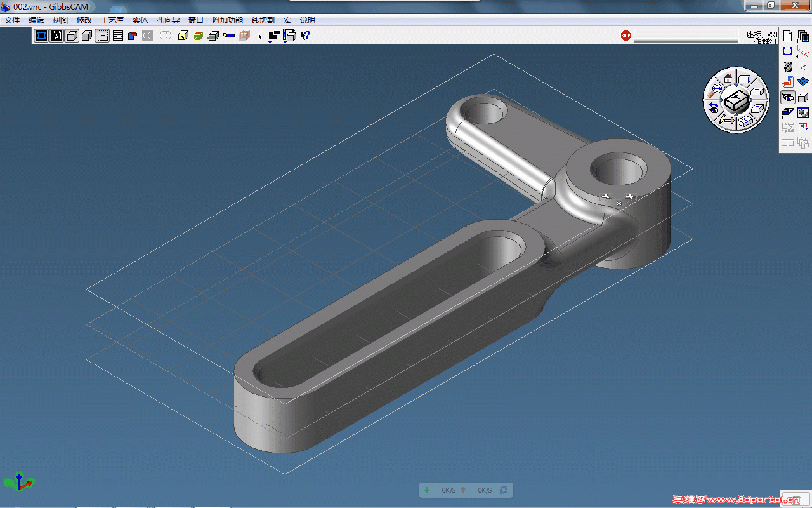Image resolution: width=812 pixels, height=508 pixels.
Task: Click the red dashed bracket with hash icon
Action: coord(803,128)
